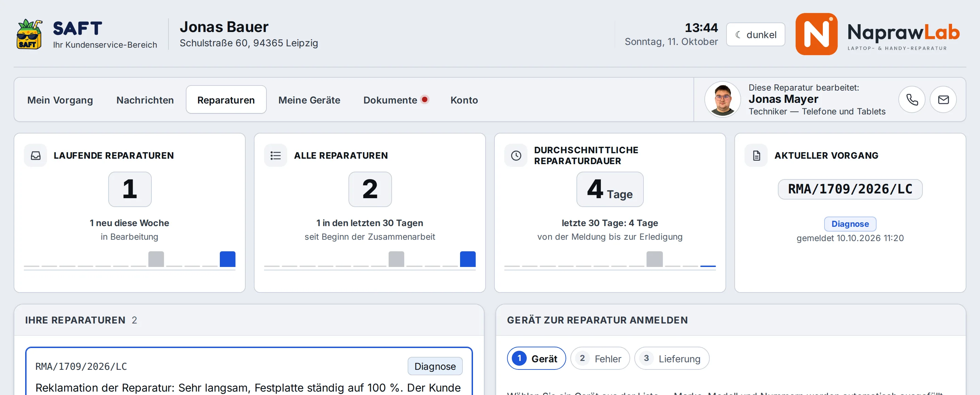Viewport: 980px width, 395px height.
Task: Open the Mein Vorgang tab
Action: [60, 100]
